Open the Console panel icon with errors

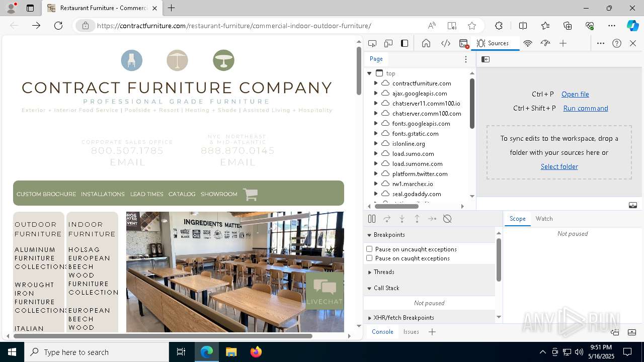(x=464, y=43)
